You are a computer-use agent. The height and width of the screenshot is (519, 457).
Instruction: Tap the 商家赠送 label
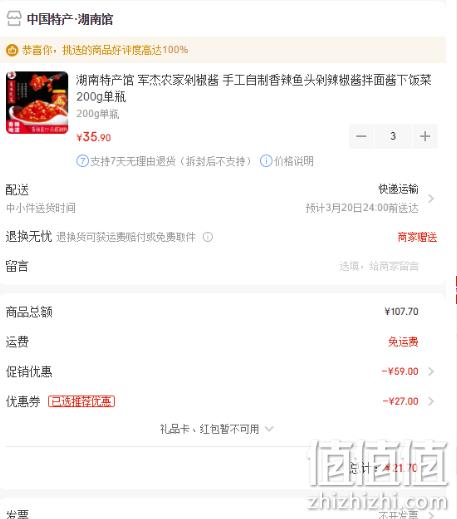417,237
